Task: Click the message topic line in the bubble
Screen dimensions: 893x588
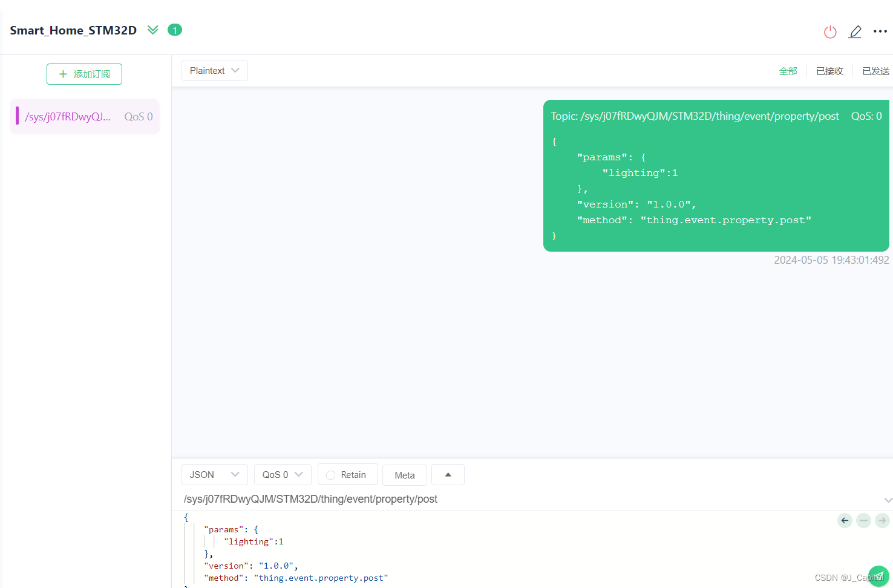Action: [695, 116]
